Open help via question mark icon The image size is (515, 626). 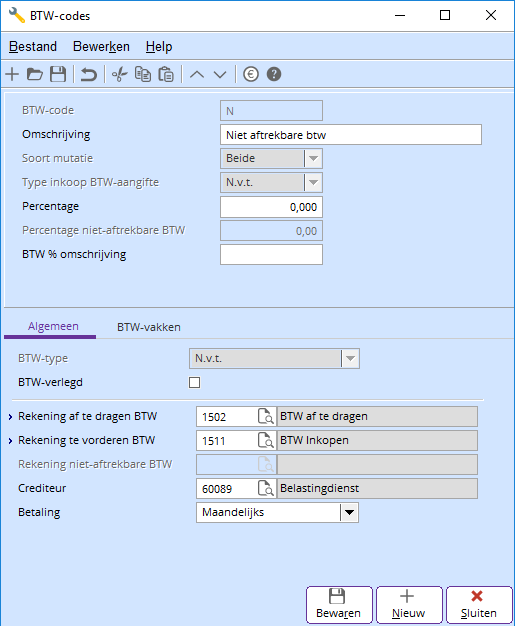tap(274, 74)
